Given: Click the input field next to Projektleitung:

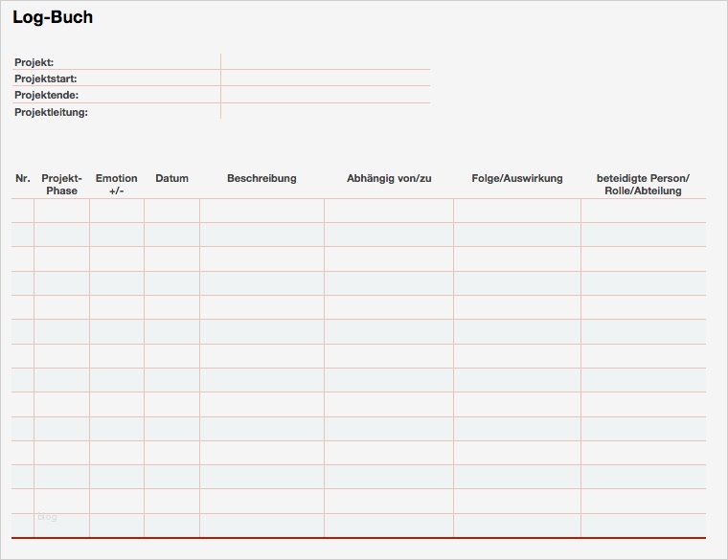Looking at the screenshot, I should point(326,111).
